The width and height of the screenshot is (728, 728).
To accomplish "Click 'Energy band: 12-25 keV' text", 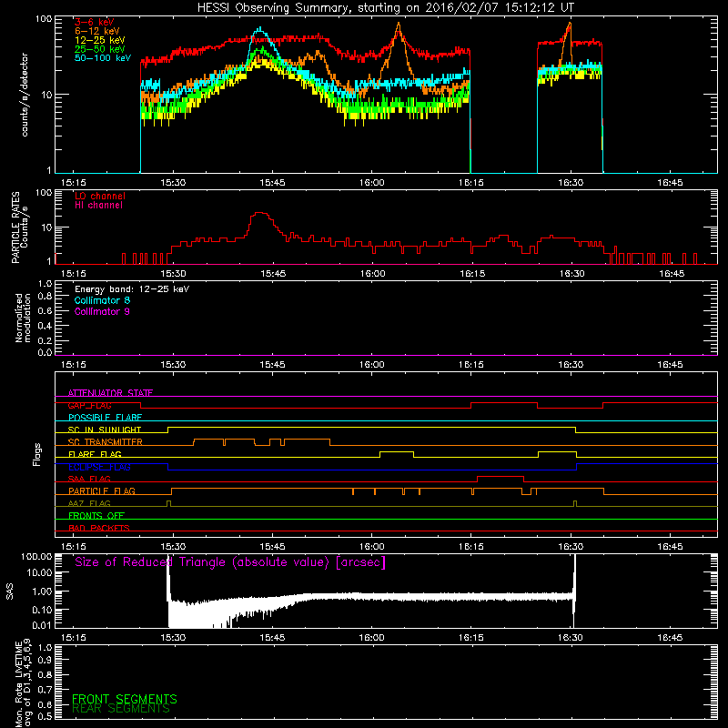I will click(132, 289).
